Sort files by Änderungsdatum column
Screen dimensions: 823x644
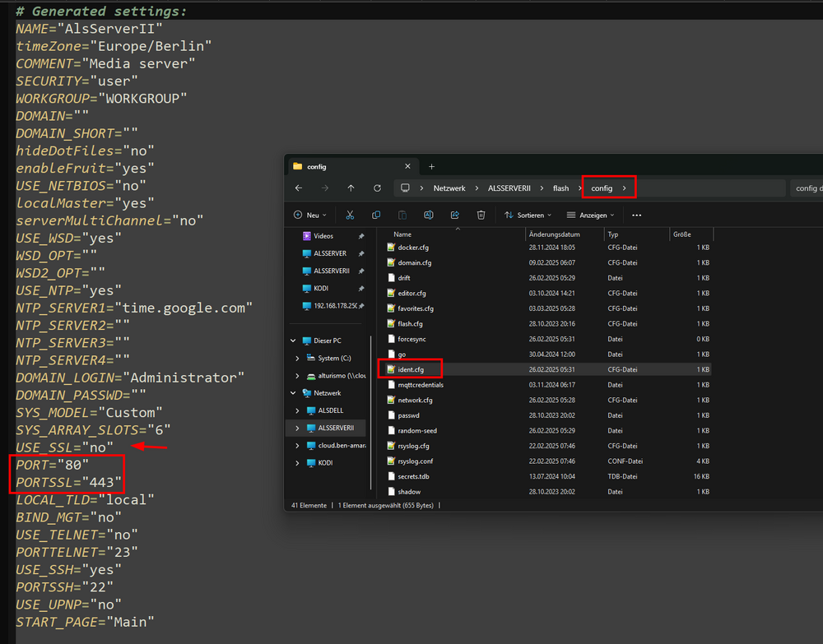[x=554, y=234]
